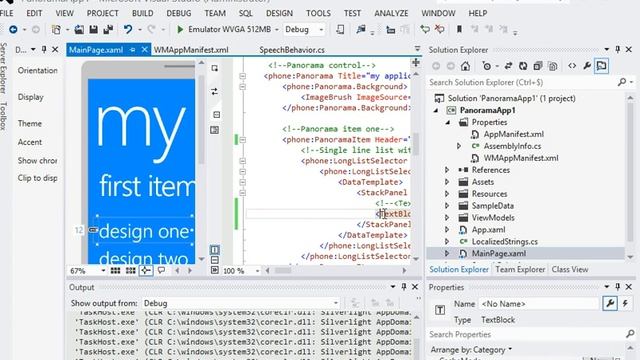The image size is (640, 360).
Task: Open Toolbox side tab
Action: (4, 116)
